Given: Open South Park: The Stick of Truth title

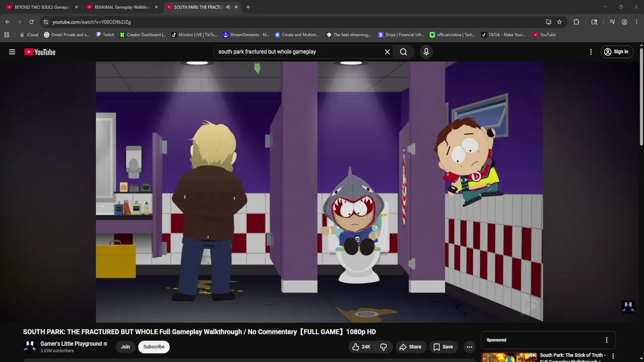Looking at the screenshot, I should pyautogui.click(x=573, y=357).
